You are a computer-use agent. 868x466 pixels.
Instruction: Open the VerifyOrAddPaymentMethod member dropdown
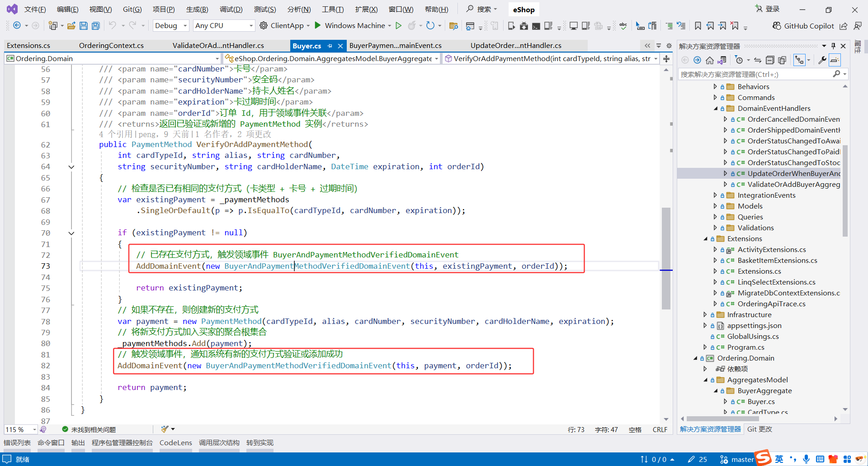551,59
